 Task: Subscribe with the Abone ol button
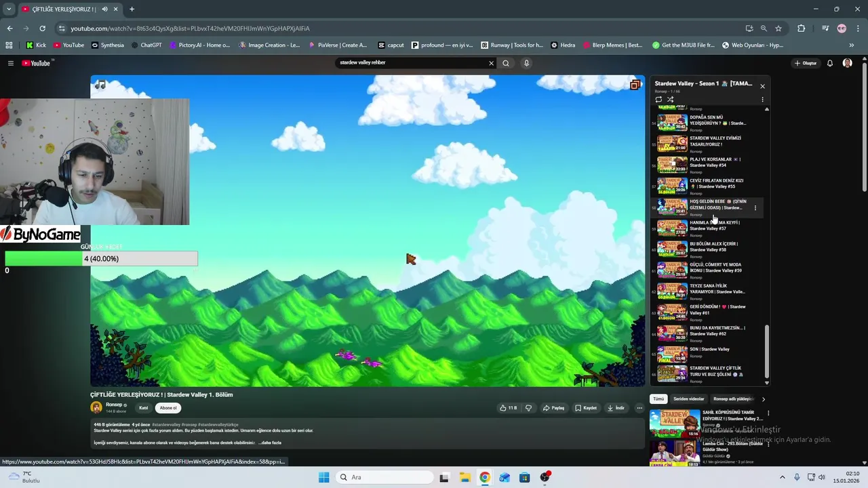[168, 408]
